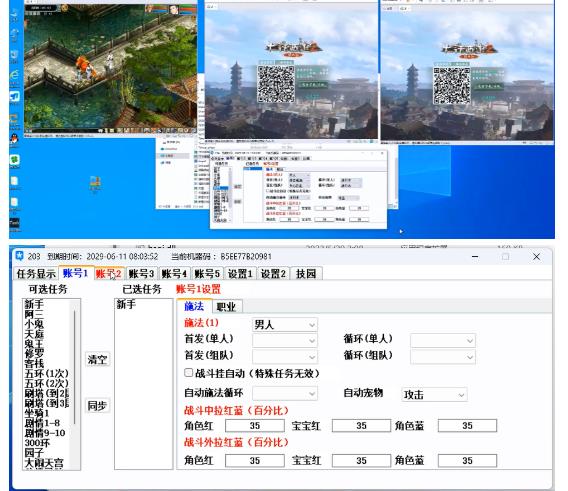Select the last tab after 设置2
The width and height of the screenshot is (568, 491).
click(x=306, y=274)
